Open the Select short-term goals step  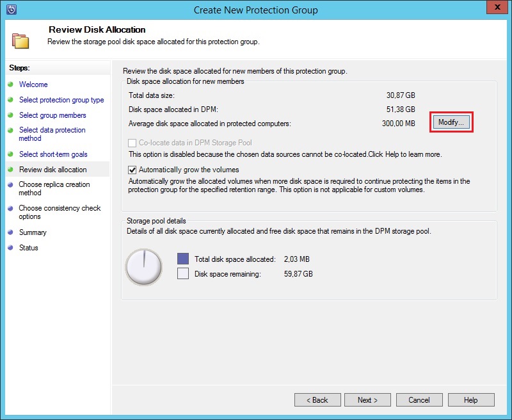[x=53, y=154]
